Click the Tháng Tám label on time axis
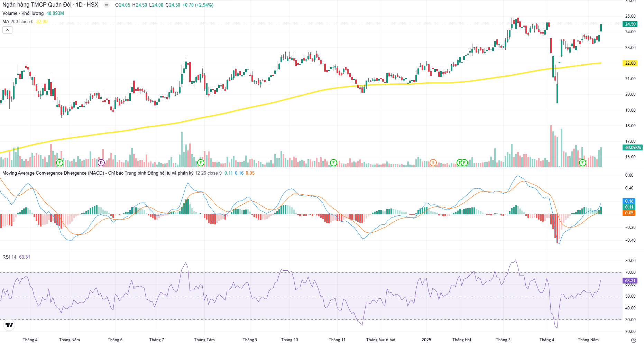The width and height of the screenshot is (644, 344). click(x=204, y=340)
